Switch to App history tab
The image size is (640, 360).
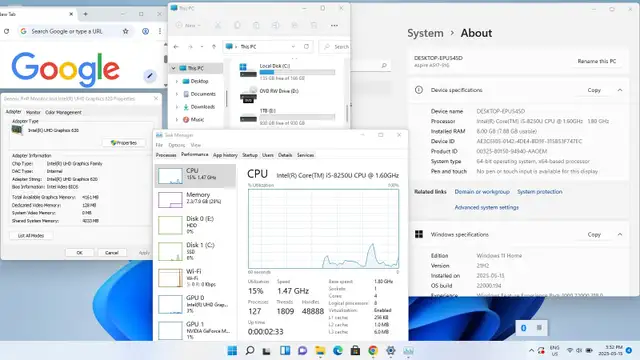(x=225, y=155)
